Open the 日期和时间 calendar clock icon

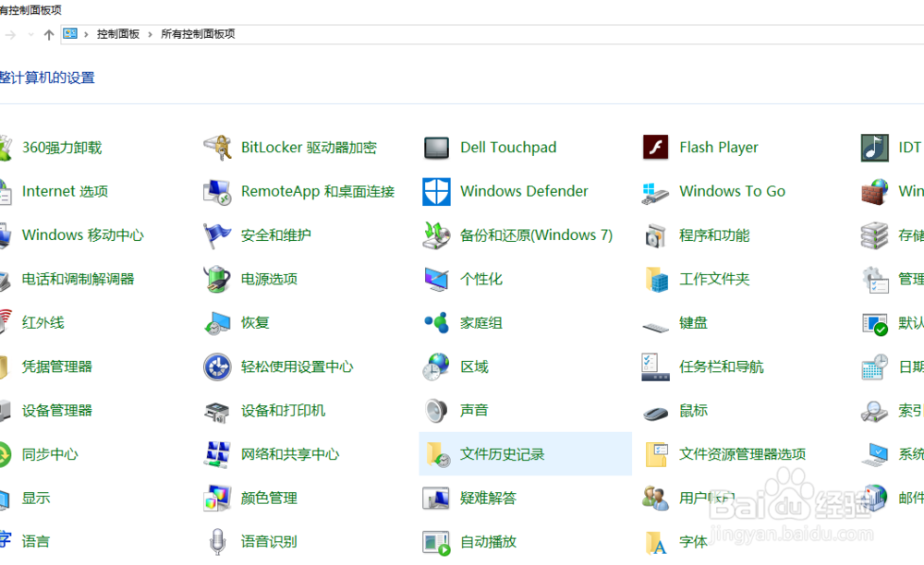pyautogui.click(x=874, y=367)
